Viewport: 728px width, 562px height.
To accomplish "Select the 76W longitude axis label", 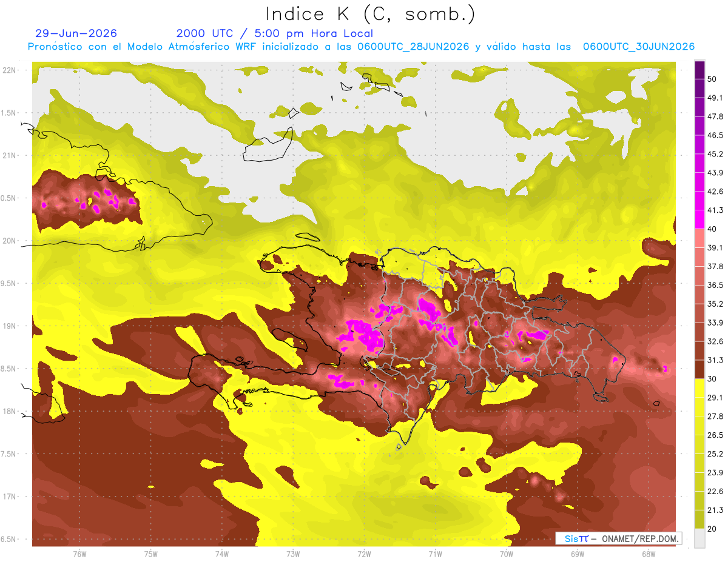I will [x=79, y=554].
